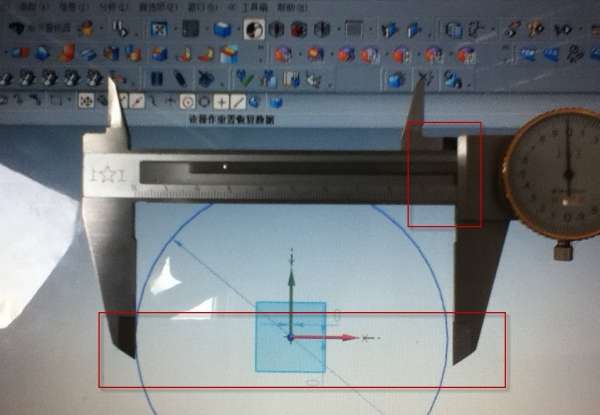Click the blue sphere feature icon in second toolbar row

(42, 54)
